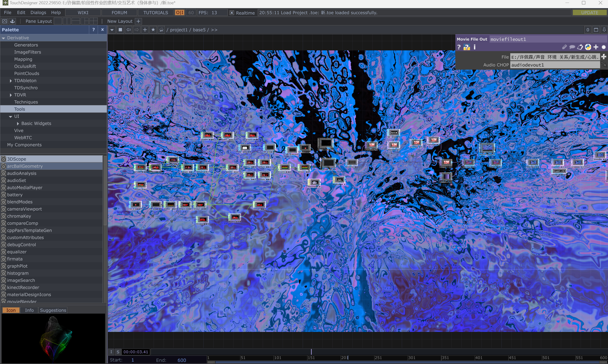Click the Python language icon in parameters
This screenshot has width=608, height=364.
[588, 47]
